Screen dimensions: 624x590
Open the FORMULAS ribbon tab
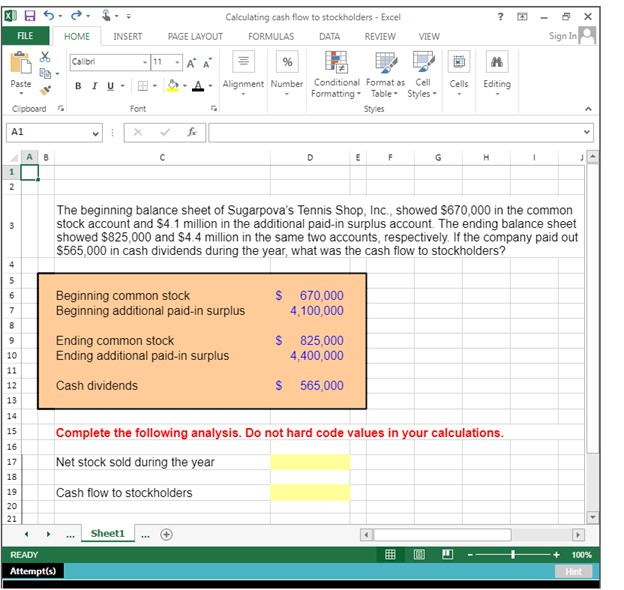[x=270, y=36]
